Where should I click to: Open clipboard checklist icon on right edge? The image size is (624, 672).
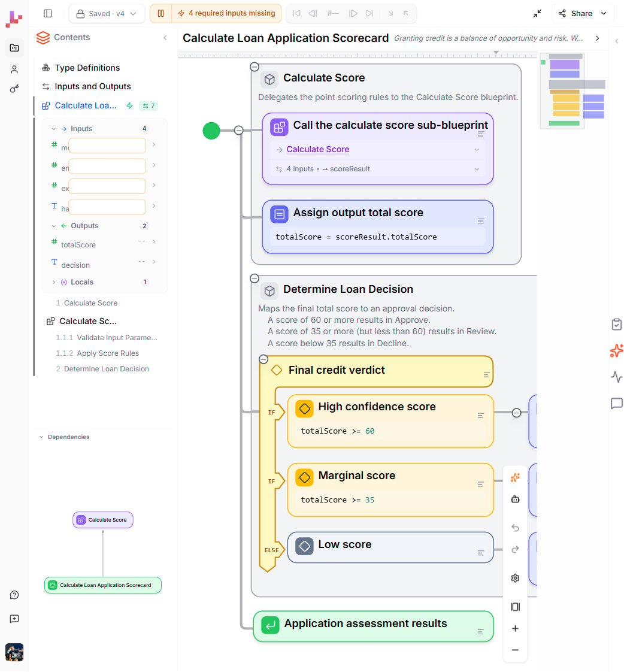(617, 325)
